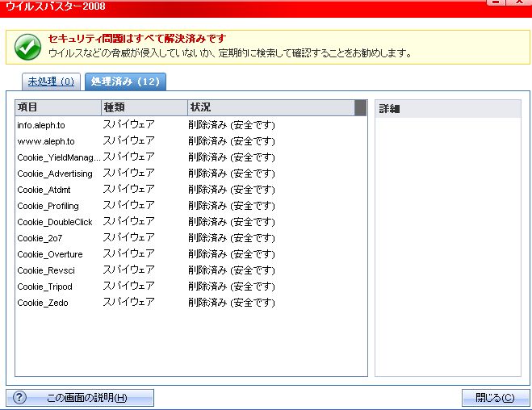Viewport: 532px width, 410px height.
Task: Click the dark gray header corner box
Action: click(360, 107)
